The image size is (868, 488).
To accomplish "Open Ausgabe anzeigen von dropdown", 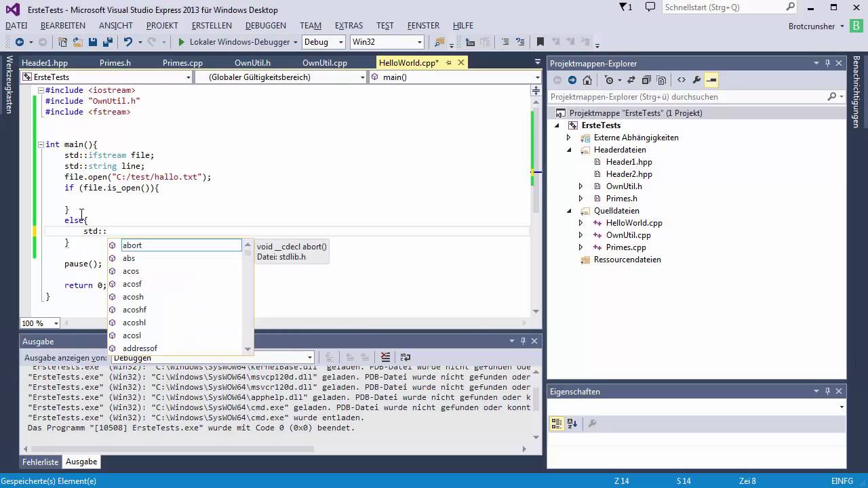I will [x=212, y=357].
